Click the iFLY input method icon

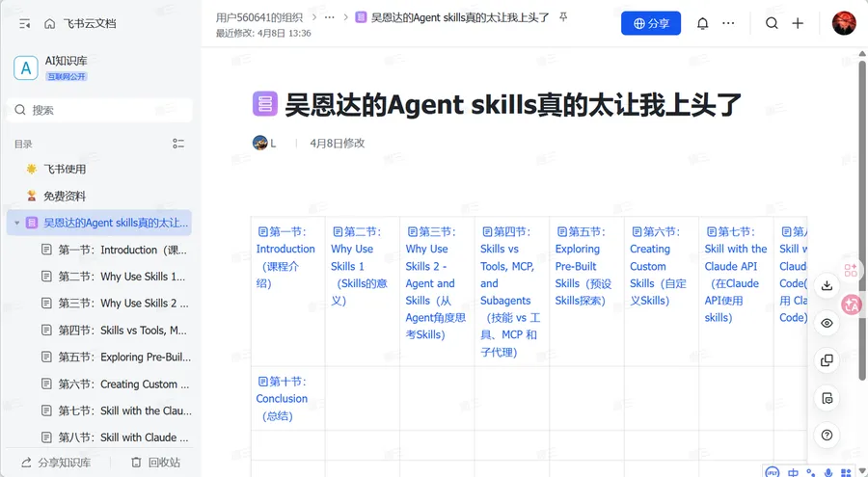pyautogui.click(x=773, y=472)
